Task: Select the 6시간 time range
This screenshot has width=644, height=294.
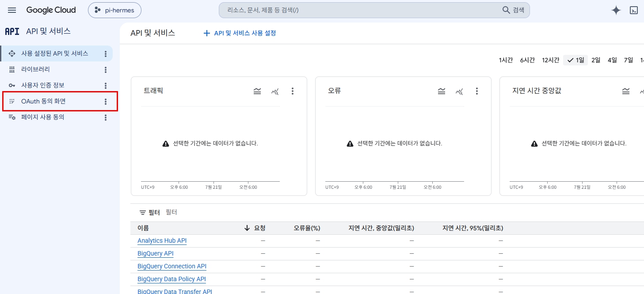Action: [527, 60]
